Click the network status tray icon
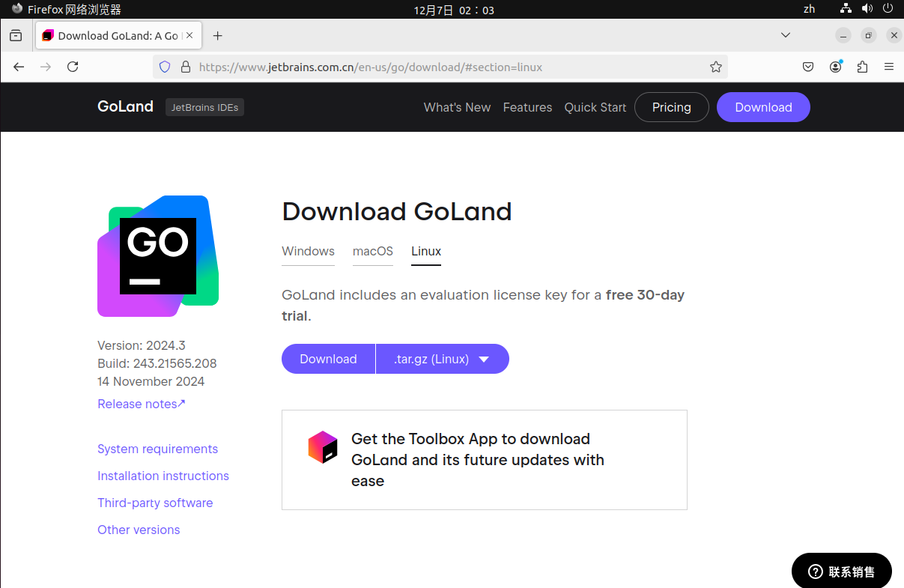The width and height of the screenshot is (904, 588). [x=846, y=9]
